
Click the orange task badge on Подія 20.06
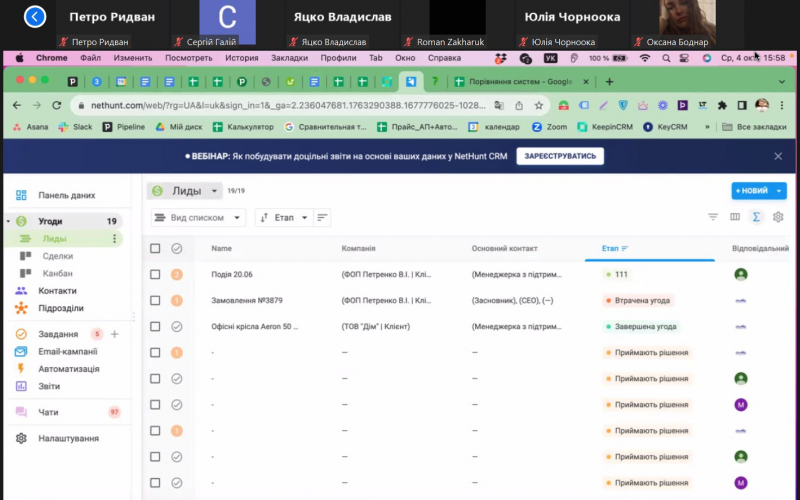177,274
